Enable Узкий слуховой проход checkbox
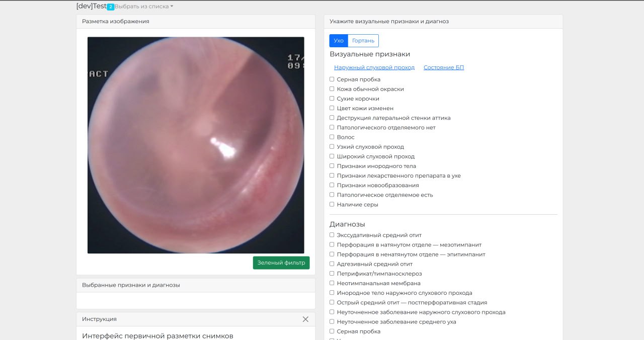Screen dimensions: 644x340 pos(332,146)
